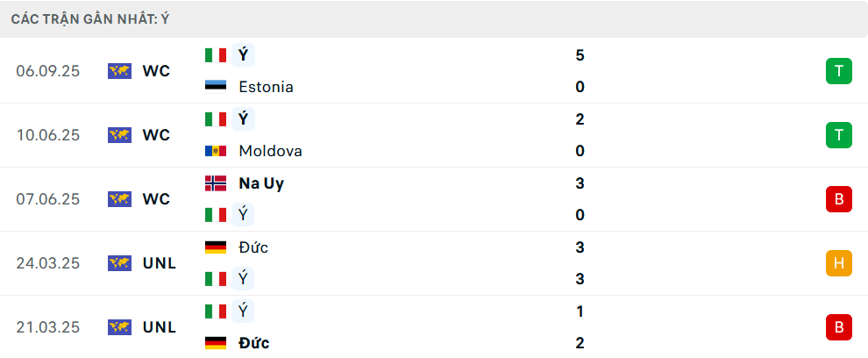The image size is (868, 358).
Task: Click the green T badge for Estonia match
Action: pyautogui.click(x=838, y=71)
